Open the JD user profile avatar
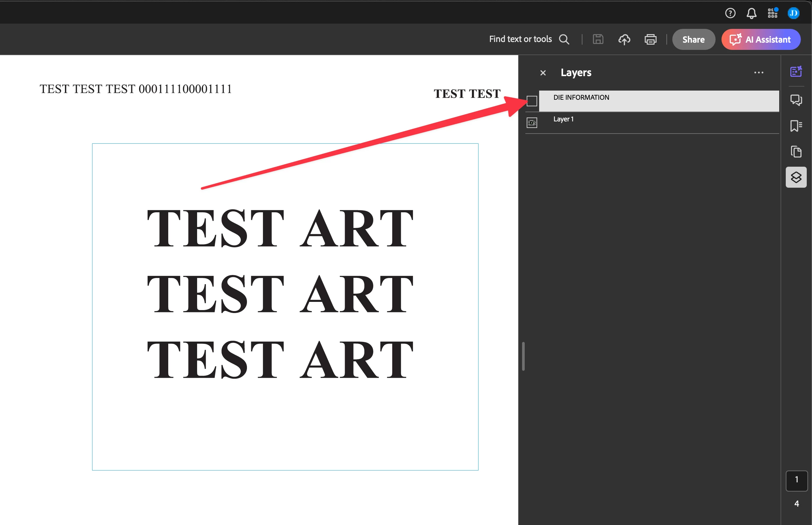Image resolution: width=812 pixels, height=525 pixels. (x=794, y=13)
